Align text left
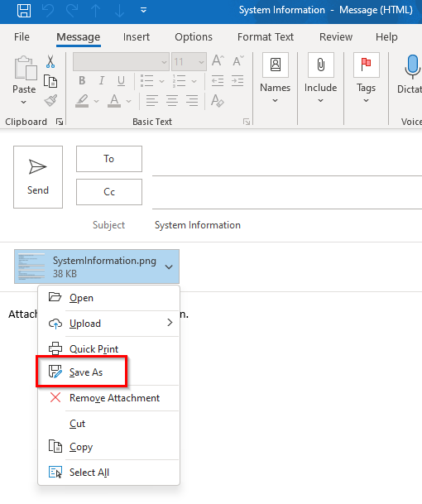Viewport: 422px width, 504px height. click(152, 101)
